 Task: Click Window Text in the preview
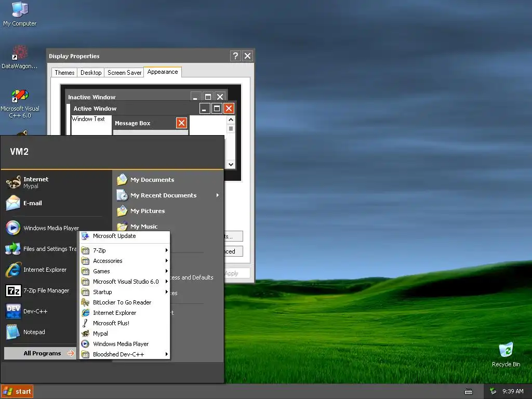click(88, 119)
